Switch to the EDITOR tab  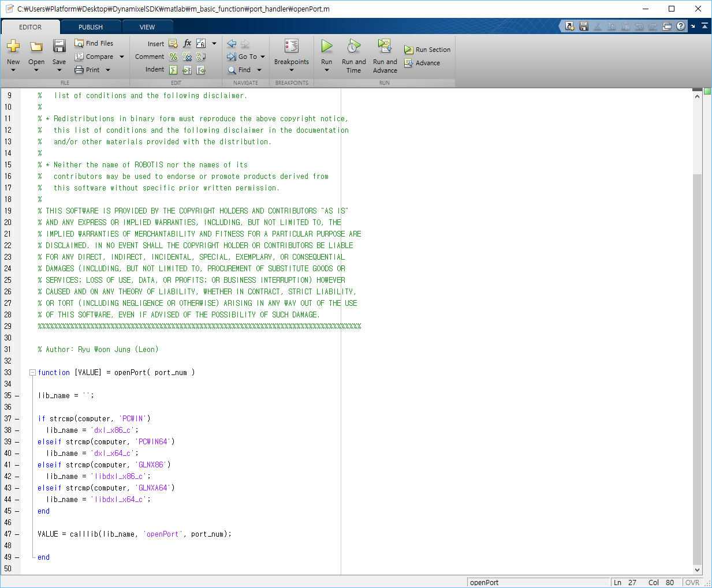31,27
